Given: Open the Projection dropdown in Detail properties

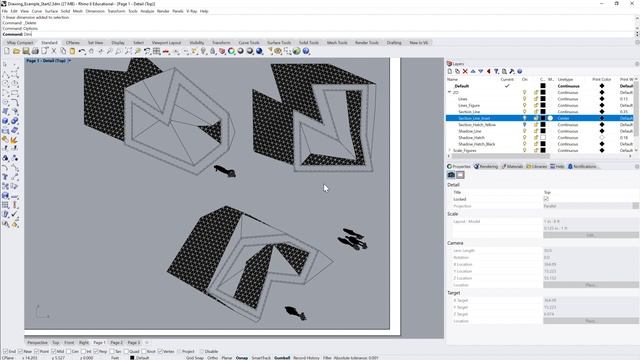Looking at the screenshot, I should pyautogui.click(x=636, y=206).
